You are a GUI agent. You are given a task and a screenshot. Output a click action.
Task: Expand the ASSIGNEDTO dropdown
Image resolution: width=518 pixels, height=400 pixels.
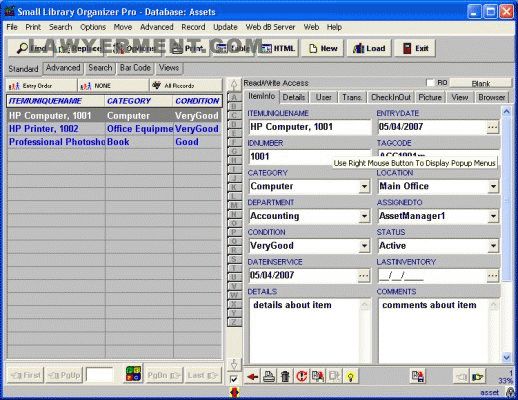point(493,216)
